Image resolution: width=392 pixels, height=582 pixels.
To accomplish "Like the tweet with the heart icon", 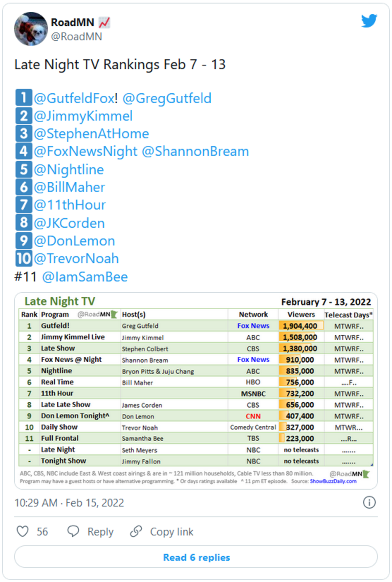I will point(22,531).
